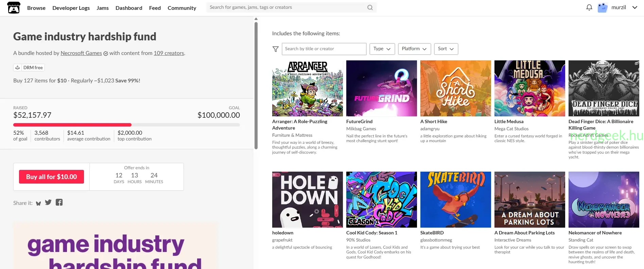The width and height of the screenshot is (644, 269).
Task: Click the Hole Down cover thumbnail
Action: click(x=308, y=199)
